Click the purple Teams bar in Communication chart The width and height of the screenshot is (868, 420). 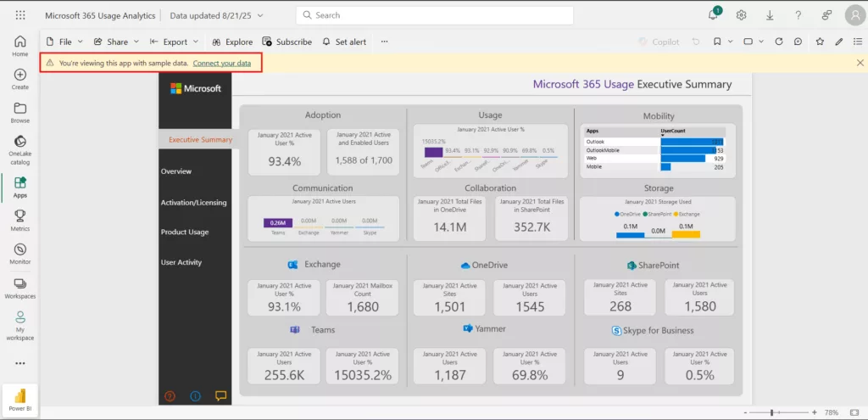pyautogui.click(x=278, y=223)
